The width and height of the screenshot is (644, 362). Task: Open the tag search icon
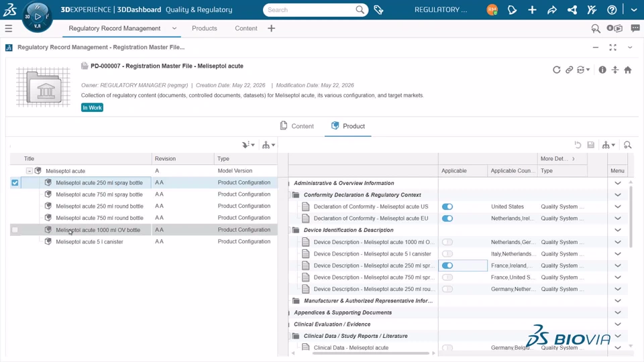pos(378,9)
